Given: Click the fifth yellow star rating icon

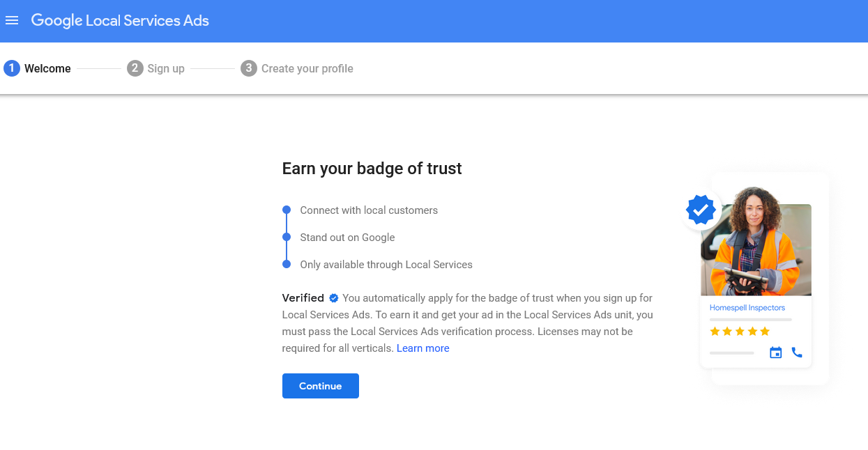Looking at the screenshot, I should (x=765, y=331).
